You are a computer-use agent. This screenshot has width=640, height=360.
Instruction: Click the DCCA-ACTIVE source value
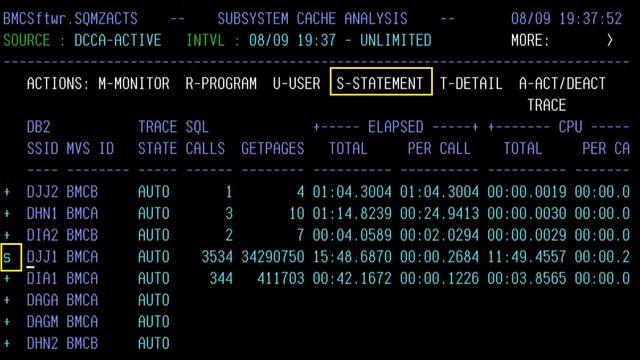(x=118, y=40)
